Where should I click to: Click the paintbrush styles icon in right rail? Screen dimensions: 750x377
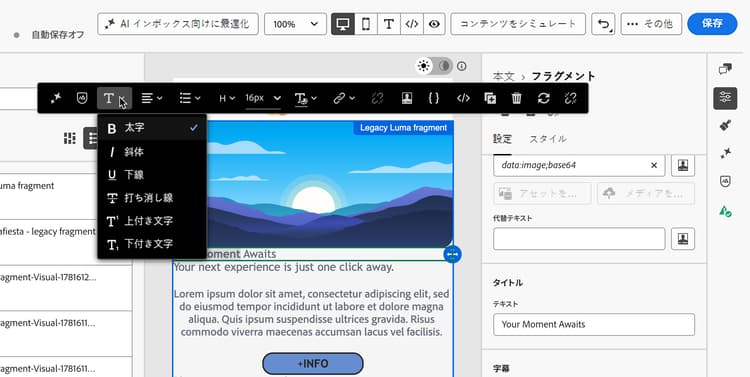point(725,125)
